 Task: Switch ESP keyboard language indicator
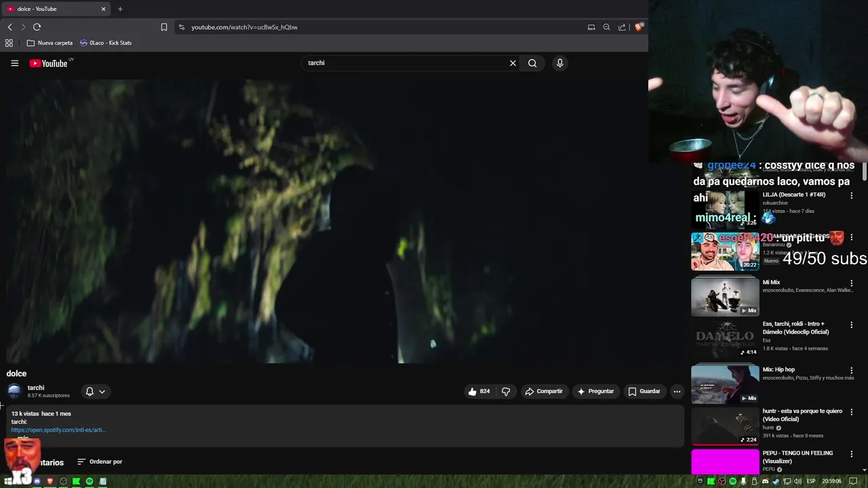811,481
